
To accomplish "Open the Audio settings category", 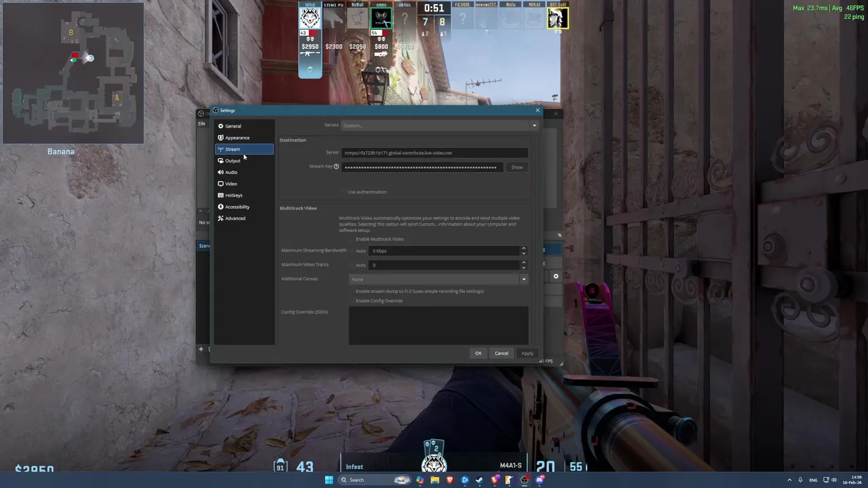I will point(244,172).
